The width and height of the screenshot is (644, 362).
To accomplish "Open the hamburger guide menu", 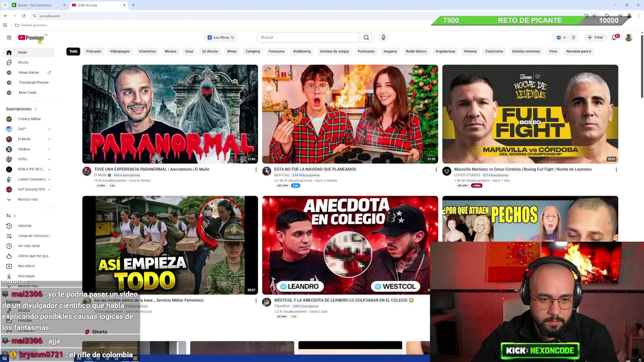I will click(9, 37).
